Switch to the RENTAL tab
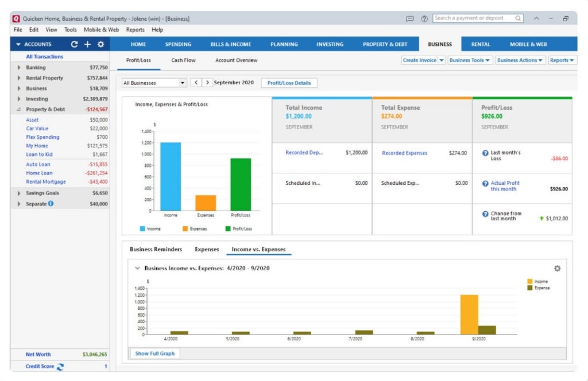 pyautogui.click(x=481, y=44)
